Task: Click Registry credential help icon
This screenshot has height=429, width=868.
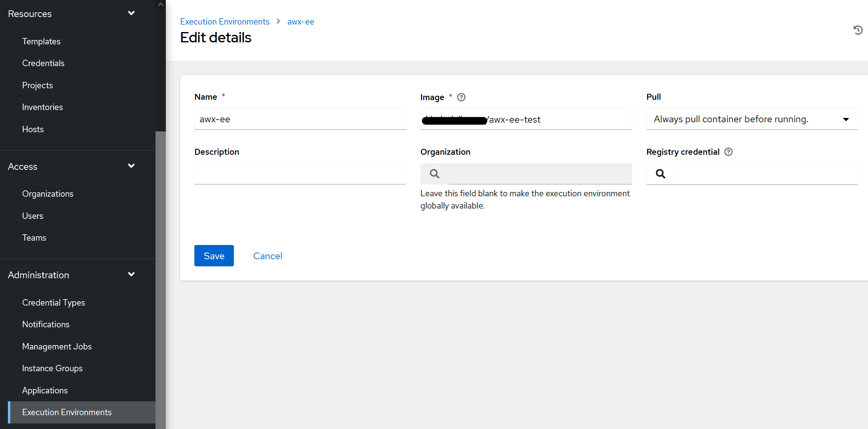Action: (728, 152)
